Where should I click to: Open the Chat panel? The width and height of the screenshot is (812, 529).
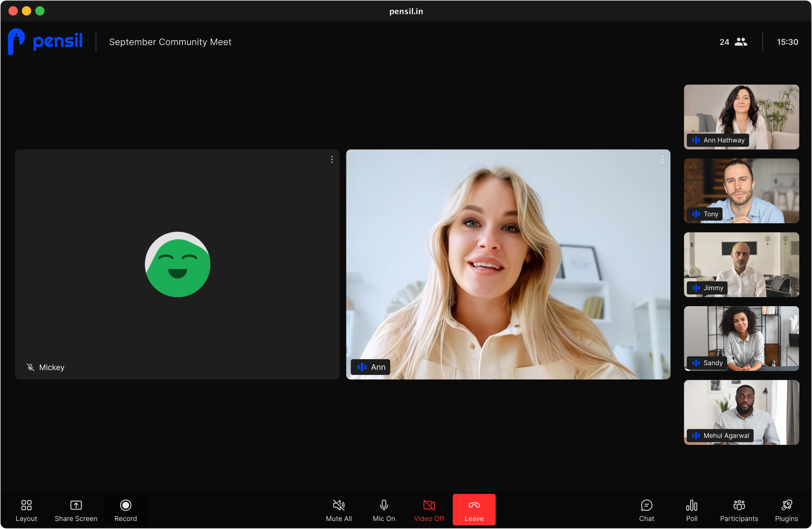click(x=647, y=510)
